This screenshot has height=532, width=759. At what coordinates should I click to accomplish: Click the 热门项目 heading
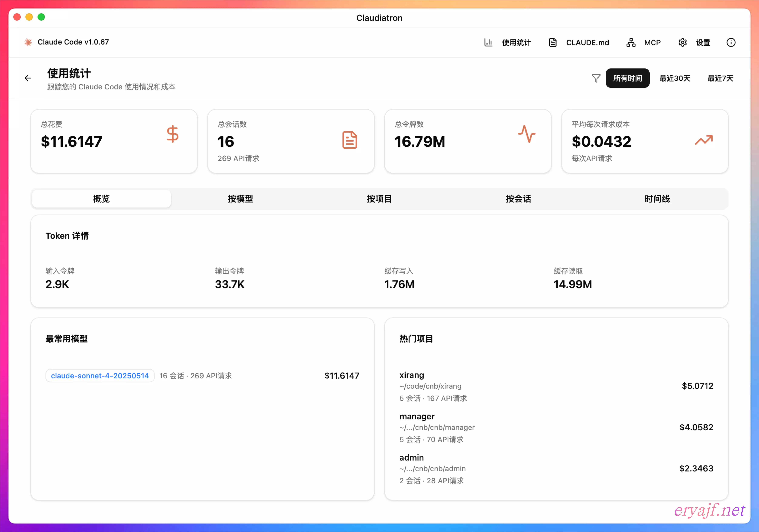pos(416,339)
